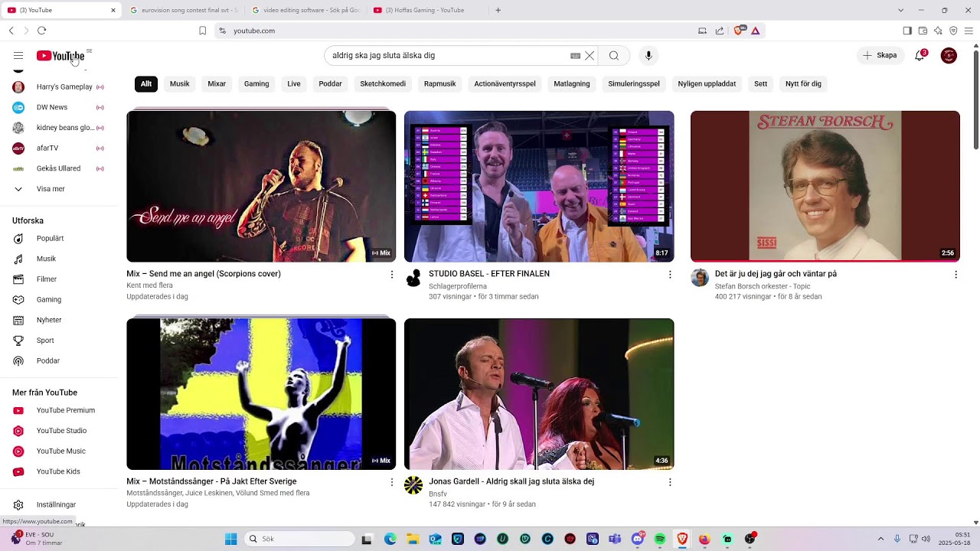The image size is (980, 551).
Task: Open Jonas Gardell Aldrig skall jag title
Action: tap(511, 482)
